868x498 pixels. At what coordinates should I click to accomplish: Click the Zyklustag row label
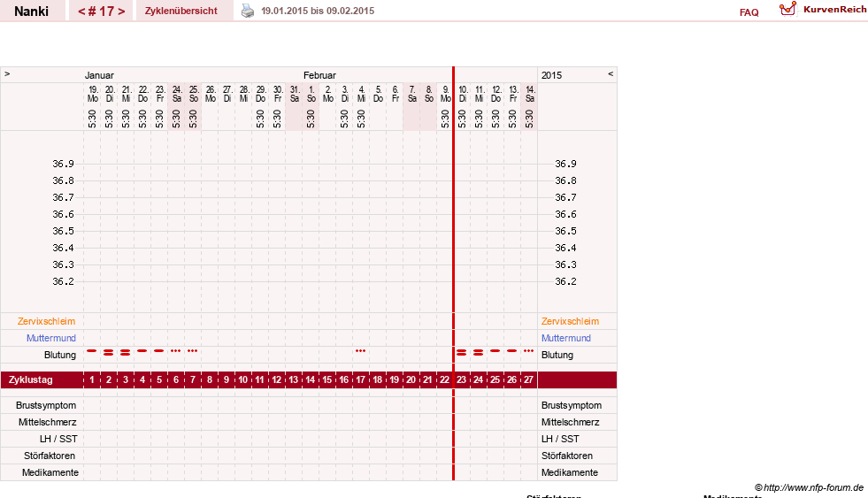coord(31,379)
